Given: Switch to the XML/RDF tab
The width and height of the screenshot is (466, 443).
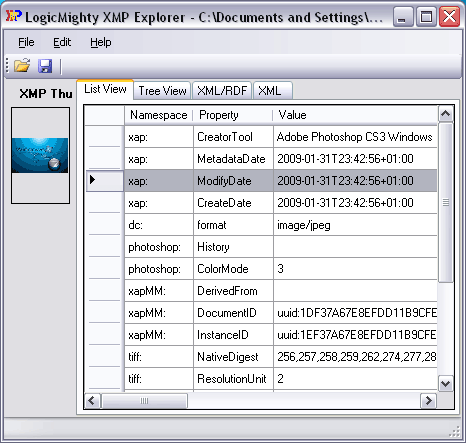Looking at the screenshot, I should (x=222, y=91).
